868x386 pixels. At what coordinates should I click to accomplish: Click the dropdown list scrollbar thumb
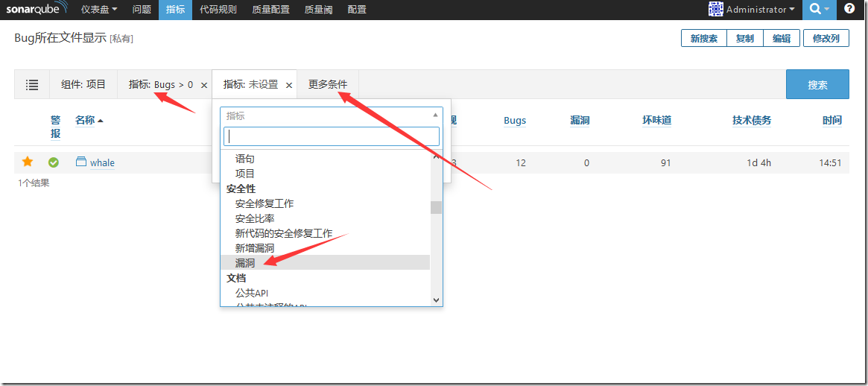[436, 207]
